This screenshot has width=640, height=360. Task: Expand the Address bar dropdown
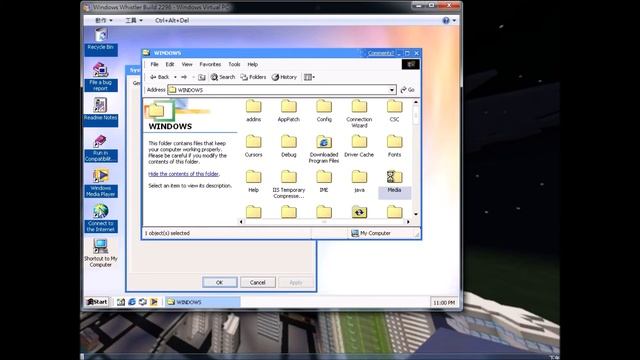click(x=391, y=90)
